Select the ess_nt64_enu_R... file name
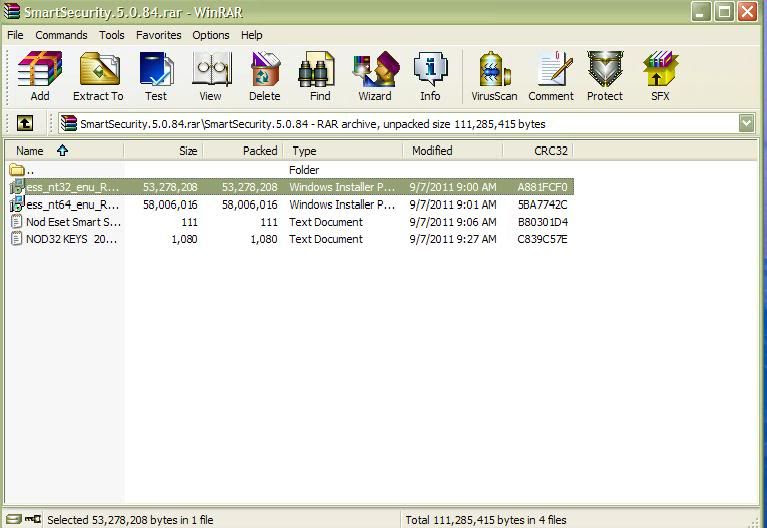 [x=72, y=205]
